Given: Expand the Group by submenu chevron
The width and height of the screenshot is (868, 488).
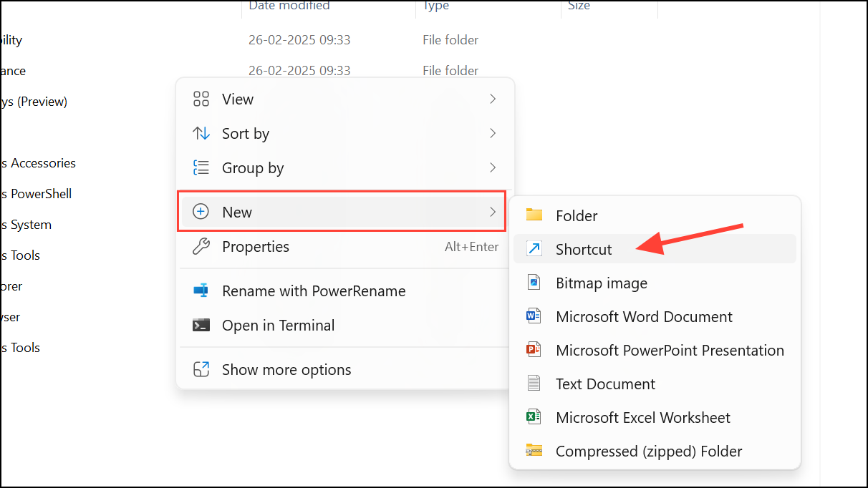Looking at the screenshot, I should tap(493, 167).
